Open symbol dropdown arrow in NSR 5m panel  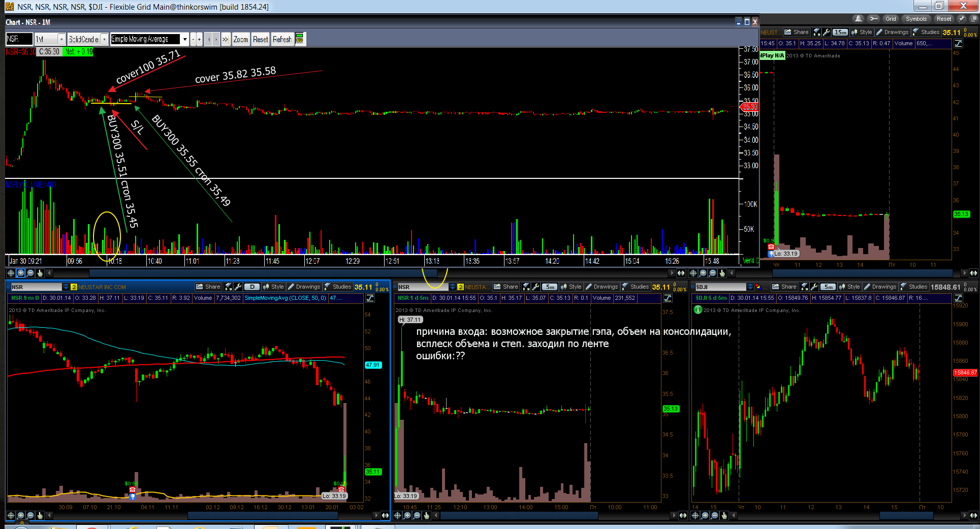(x=452, y=287)
